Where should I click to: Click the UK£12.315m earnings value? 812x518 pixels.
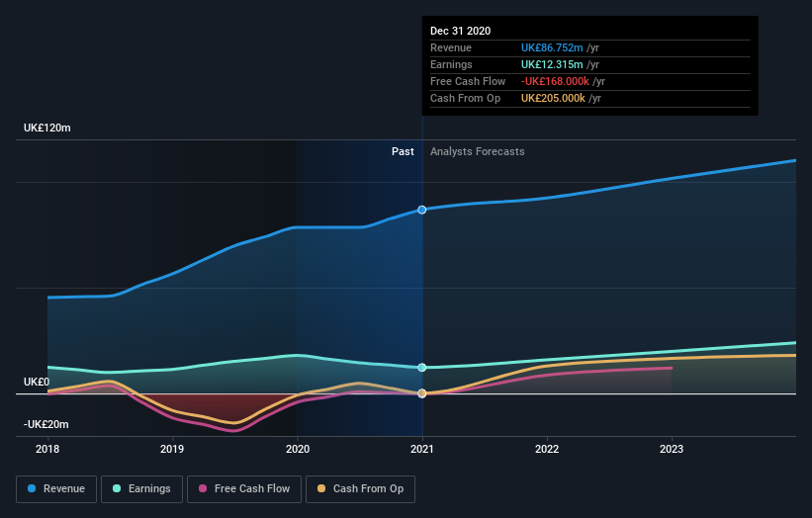coord(552,64)
